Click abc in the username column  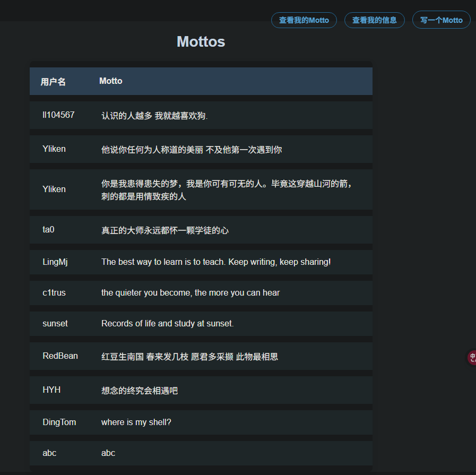click(49, 453)
